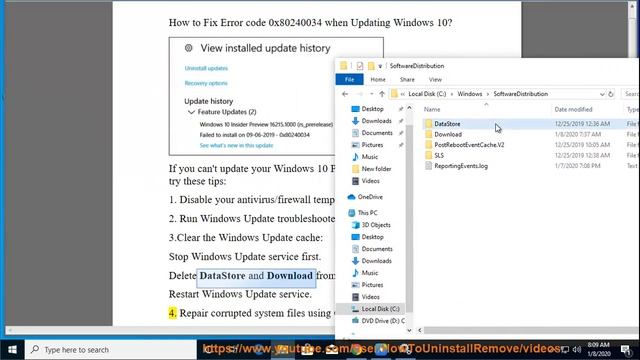The width and height of the screenshot is (640, 360).
Task: Click the Recovery options link
Action: [x=206, y=83]
